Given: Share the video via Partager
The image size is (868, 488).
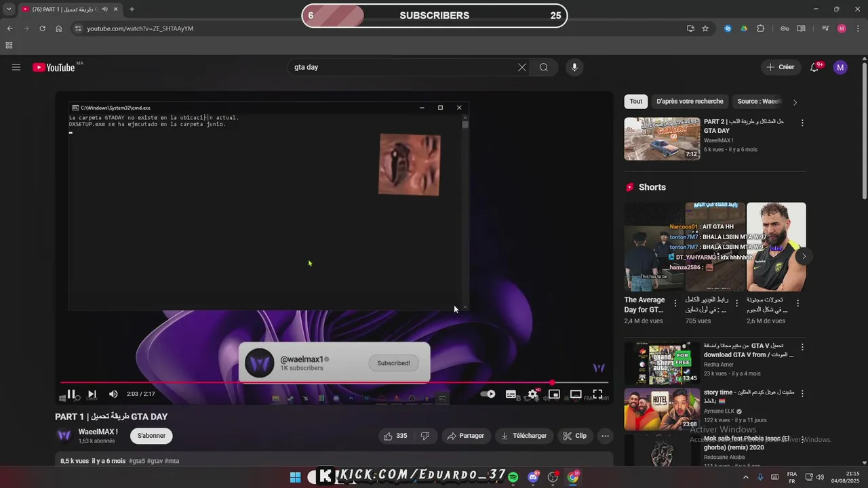Looking at the screenshot, I should pos(465,436).
